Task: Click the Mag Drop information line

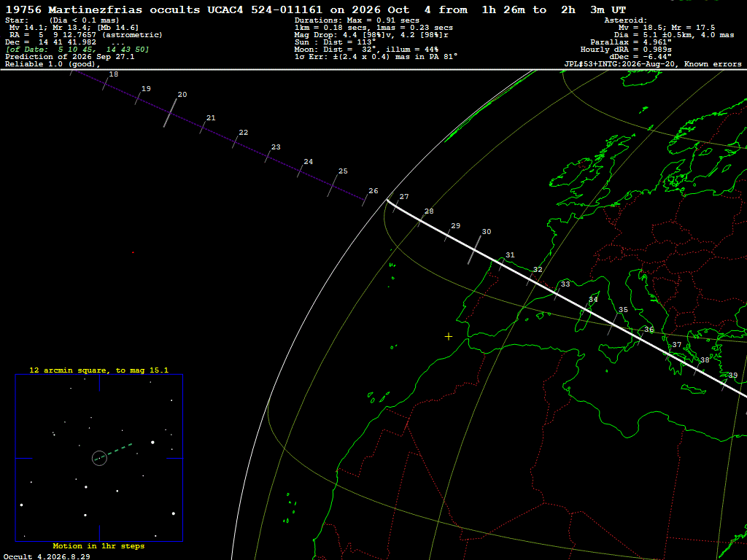Action: tap(371, 35)
